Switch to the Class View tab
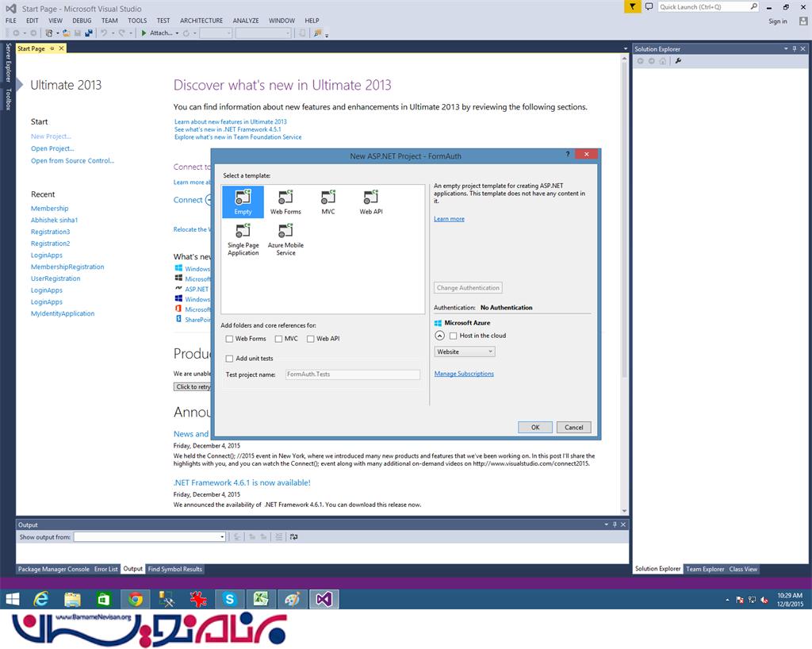Viewport: 812px width, 649px height. [743, 569]
